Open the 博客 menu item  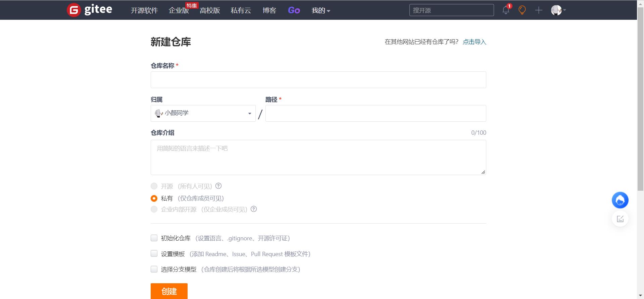[269, 10]
